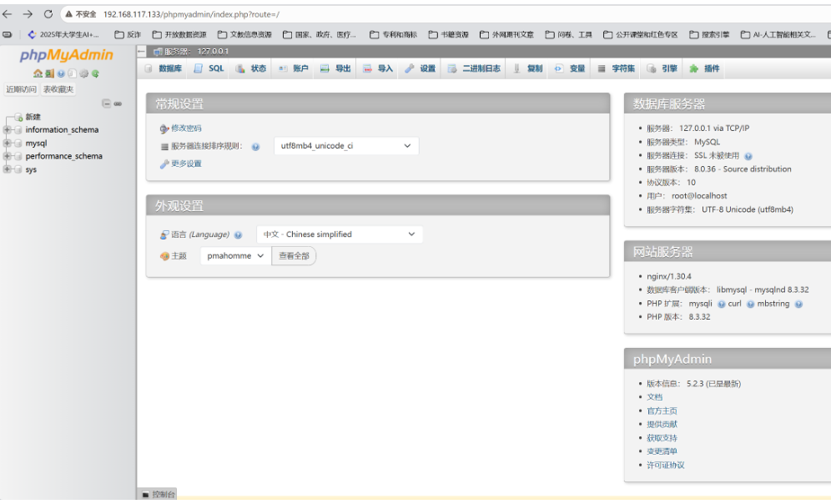This screenshot has width=831, height=504.
Task: Expand the information_schema database node
Action: [x=7, y=130]
